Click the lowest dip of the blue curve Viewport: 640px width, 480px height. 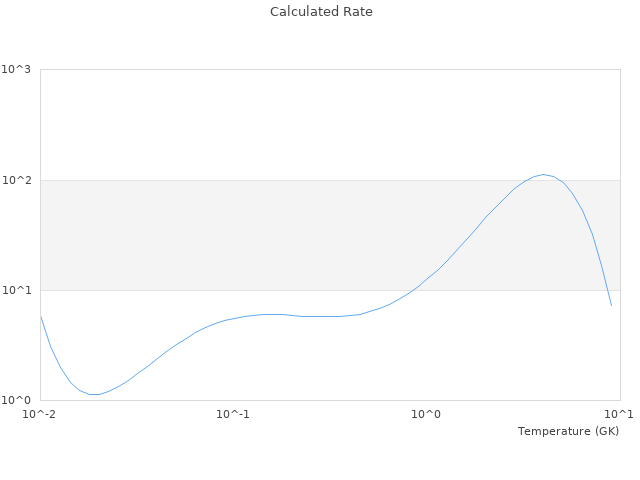click(x=95, y=394)
